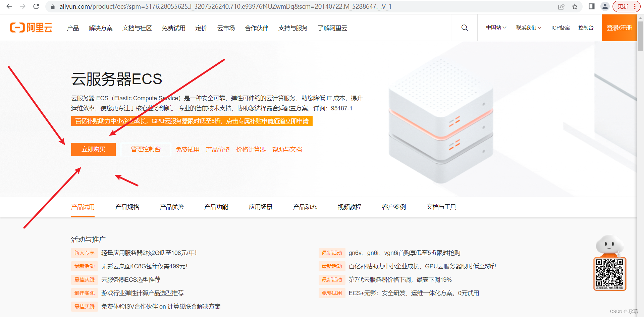Open the 帮助与文档 link
This screenshot has height=317, width=644.
[x=287, y=149]
